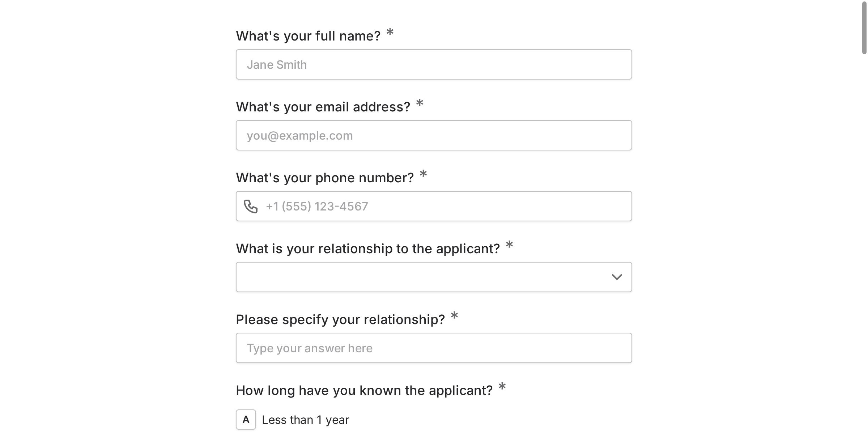Click the asterisk beside "How long have you known"
868x434 pixels.
502,387
